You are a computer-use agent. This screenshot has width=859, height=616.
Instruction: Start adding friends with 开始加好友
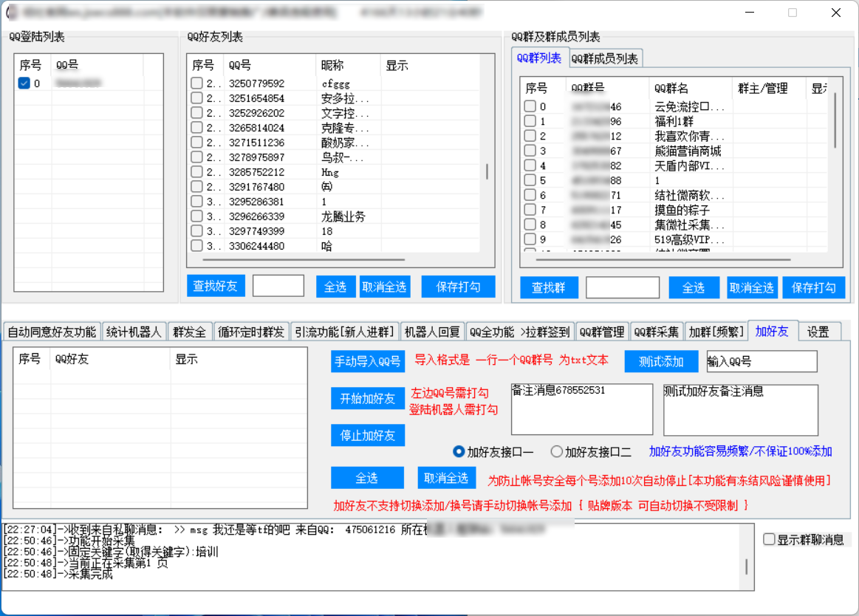pyautogui.click(x=368, y=398)
